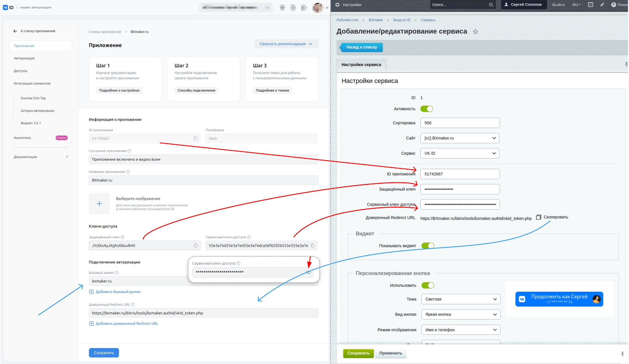
Task: Click the VK ID logo
Action: (8, 7)
